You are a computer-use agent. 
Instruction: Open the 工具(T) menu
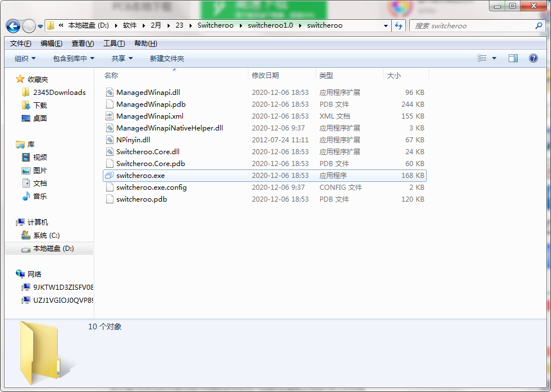pos(114,43)
